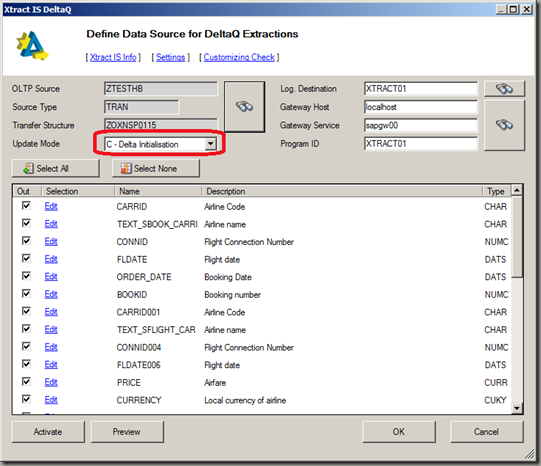Click Edit selection link for CARRID
Screen dimensions: 541x466
point(51,206)
